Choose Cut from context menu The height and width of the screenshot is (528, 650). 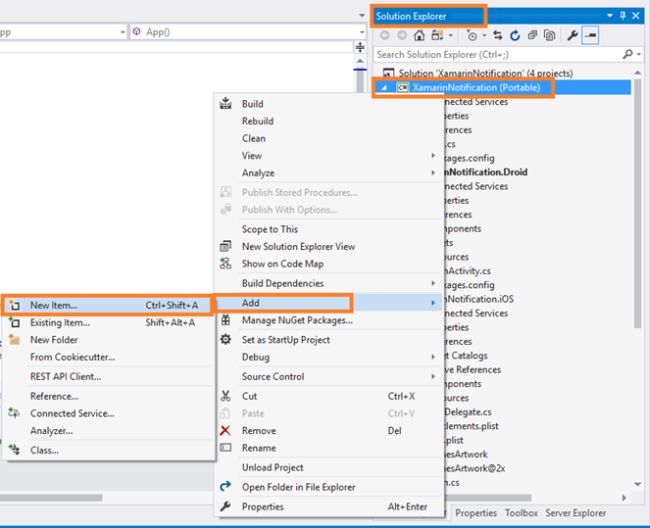click(329, 396)
